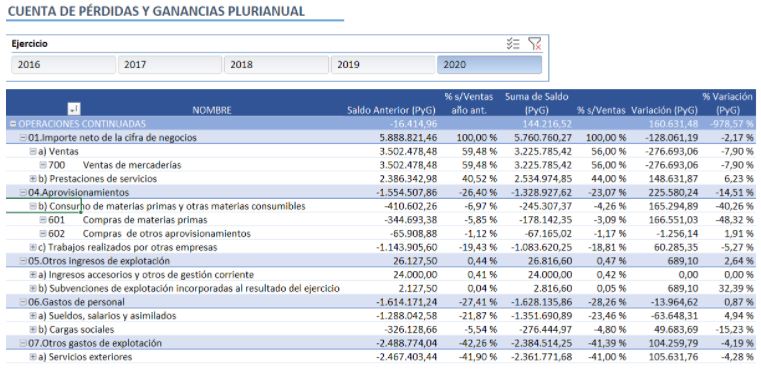
Task: Select cell value -2.467.403,44
Action: (x=406, y=357)
